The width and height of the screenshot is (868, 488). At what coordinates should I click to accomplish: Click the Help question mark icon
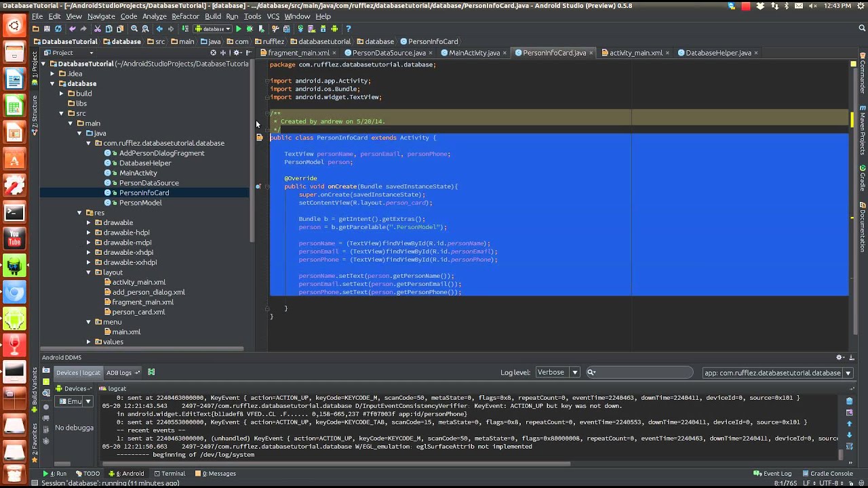[349, 28]
